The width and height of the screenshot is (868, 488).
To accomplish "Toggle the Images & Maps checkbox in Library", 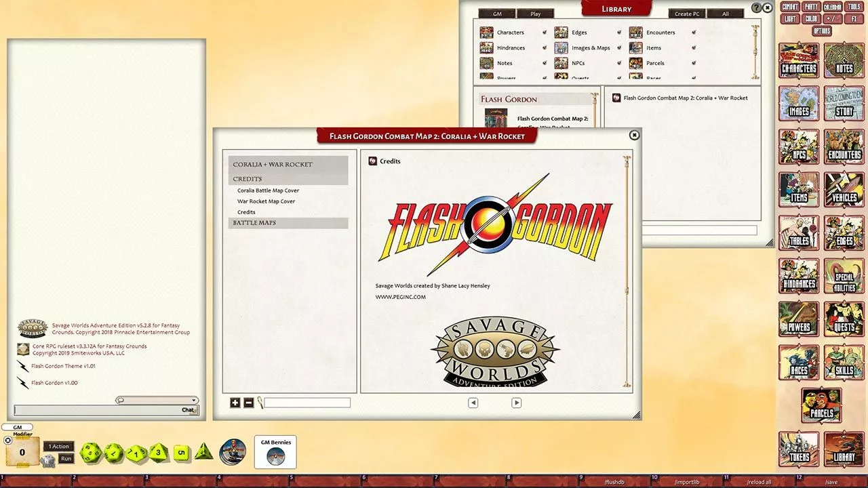I will [x=619, y=48].
